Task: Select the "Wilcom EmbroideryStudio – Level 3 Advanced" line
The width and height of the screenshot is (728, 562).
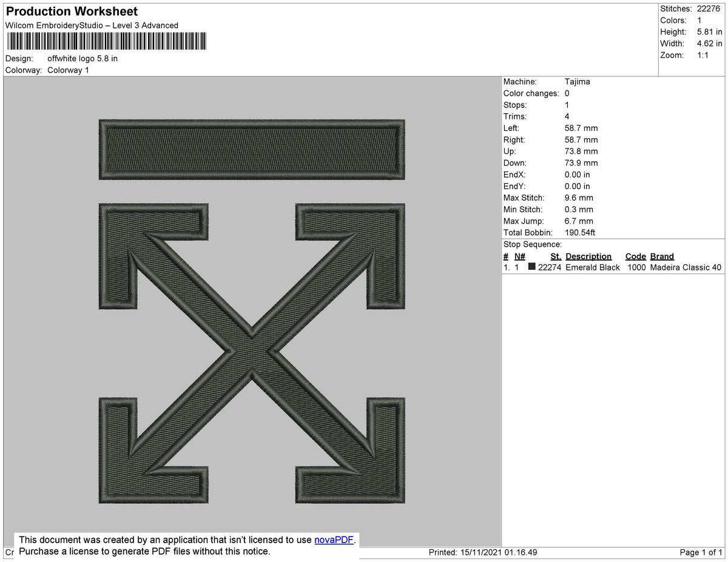Action: point(92,25)
